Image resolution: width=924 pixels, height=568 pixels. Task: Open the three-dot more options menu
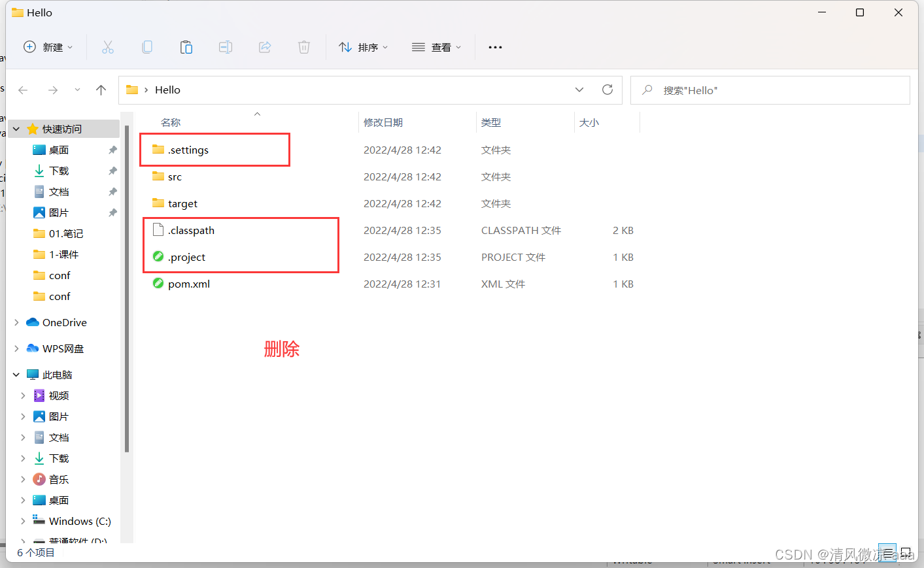point(495,47)
